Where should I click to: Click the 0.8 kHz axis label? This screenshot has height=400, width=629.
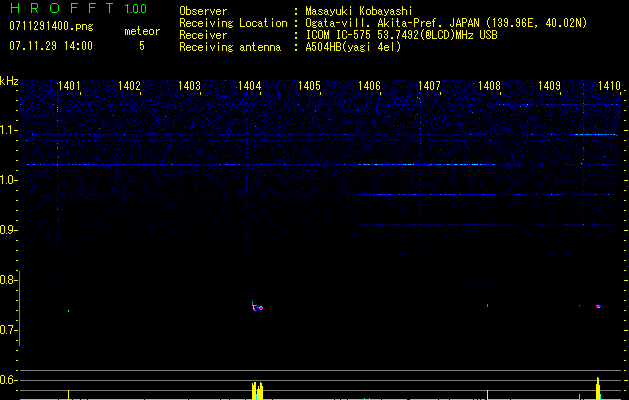coord(8,280)
